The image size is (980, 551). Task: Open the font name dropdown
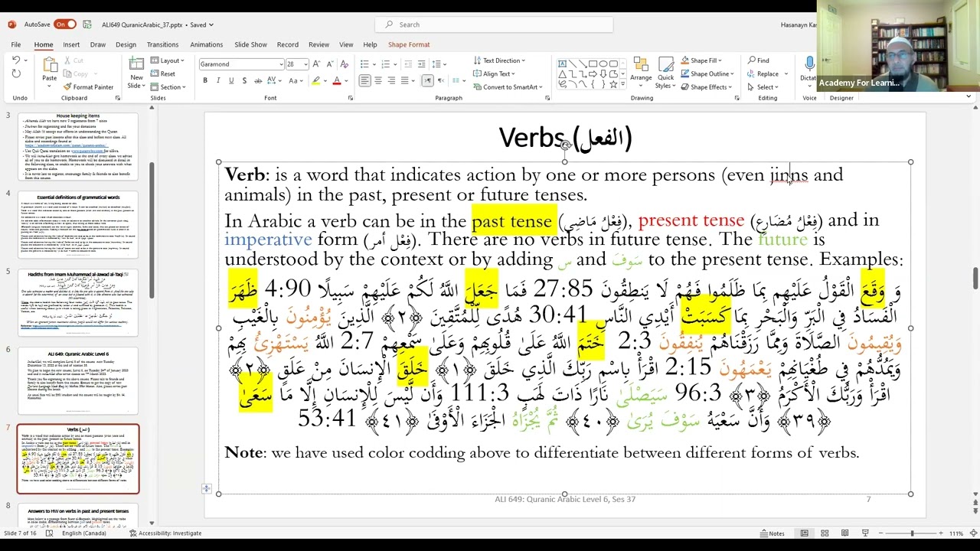tap(281, 64)
